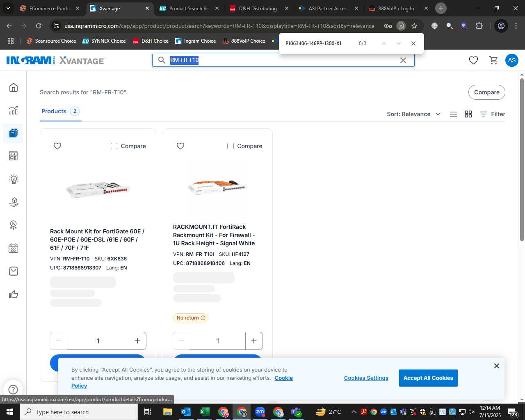Open Windows Start menu
Screen dimensions: 525x420
[10, 412]
